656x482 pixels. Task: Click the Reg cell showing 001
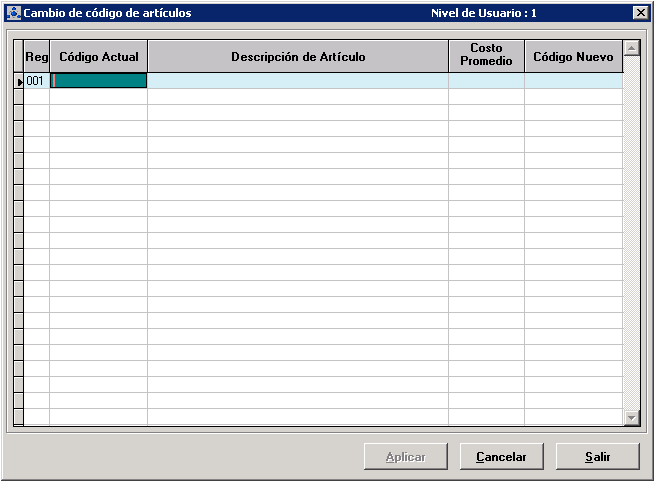coord(36,82)
